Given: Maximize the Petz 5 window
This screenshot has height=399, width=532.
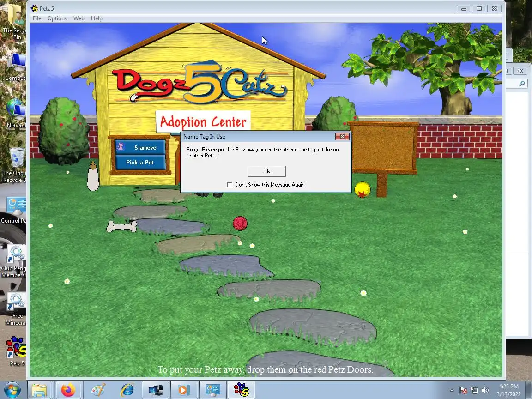Looking at the screenshot, I should click(479, 8).
